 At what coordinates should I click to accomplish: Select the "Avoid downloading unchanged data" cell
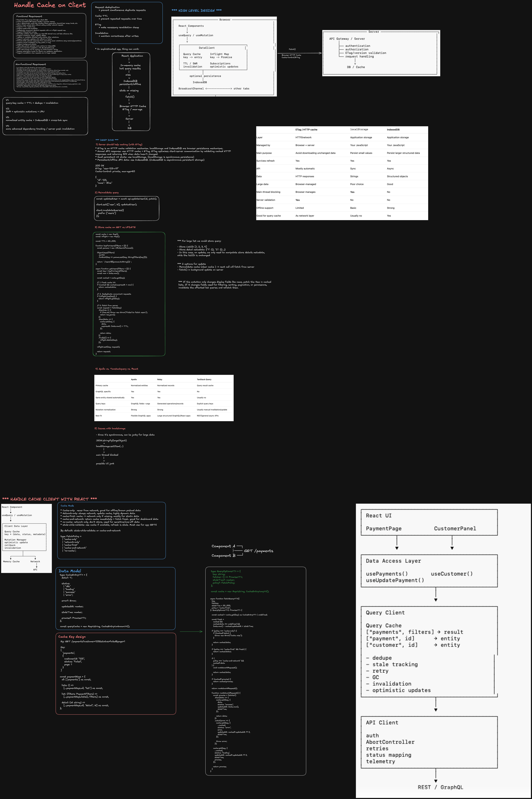tap(315, 153)
